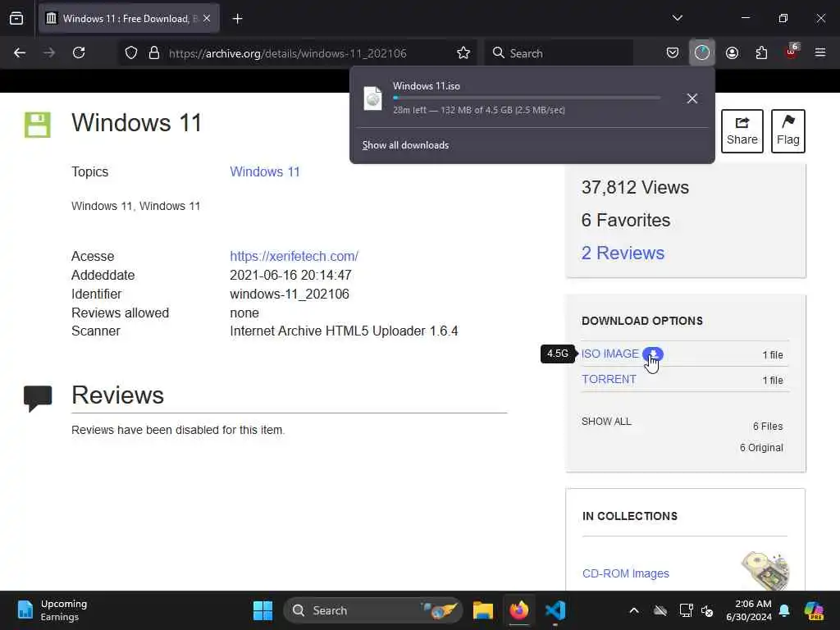View site security padlock info
This screenshot has height=630, width=840.
154,53
